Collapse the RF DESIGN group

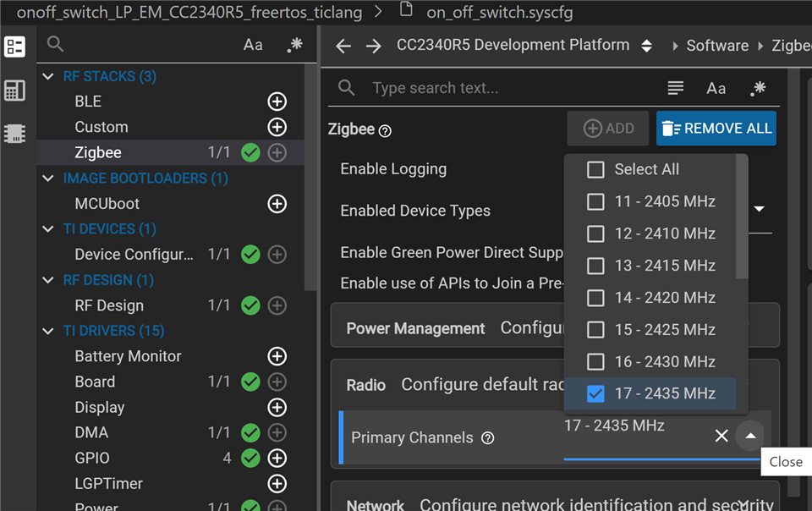48,280
